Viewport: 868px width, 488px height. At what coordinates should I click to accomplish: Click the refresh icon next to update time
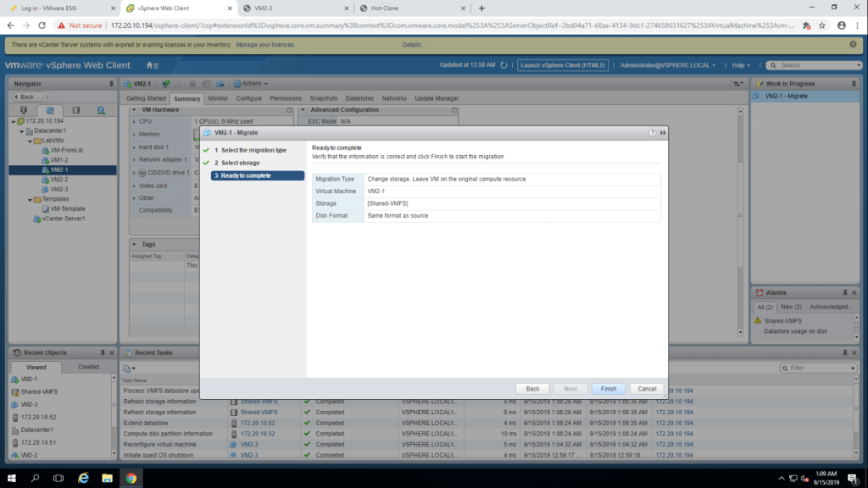(x=504, y=65)
